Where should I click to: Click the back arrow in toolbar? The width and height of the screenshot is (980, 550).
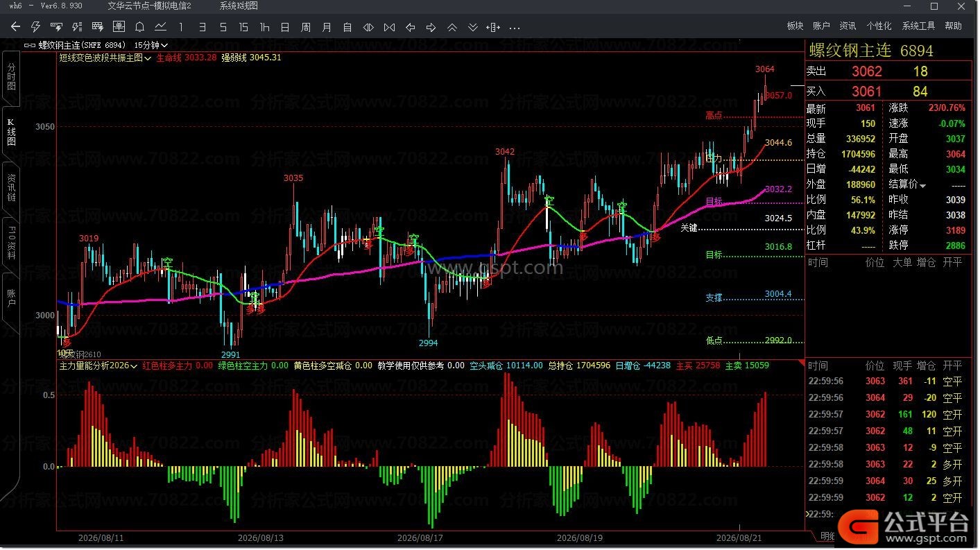(15, 27)
